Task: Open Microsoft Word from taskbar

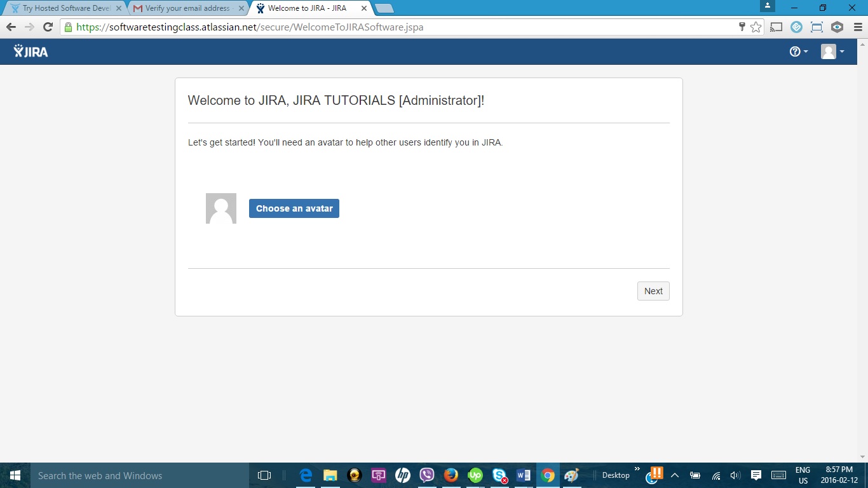Action: [x=524, y=475]
